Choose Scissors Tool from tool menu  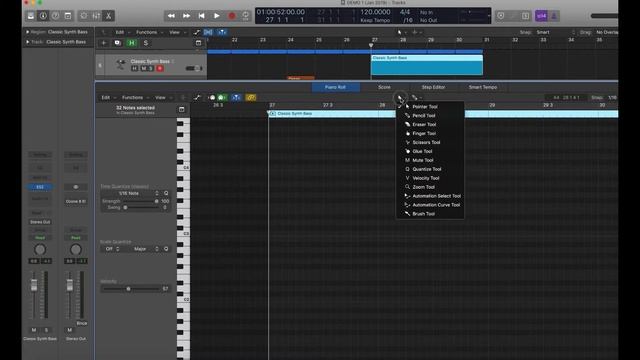tap(430, 142)
